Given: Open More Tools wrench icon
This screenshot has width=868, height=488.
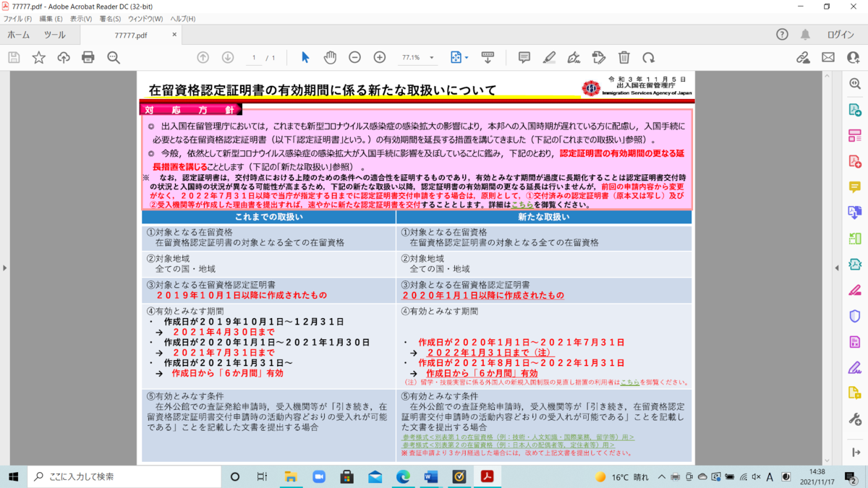Looking at the screenshot, I should coord(854,419).
